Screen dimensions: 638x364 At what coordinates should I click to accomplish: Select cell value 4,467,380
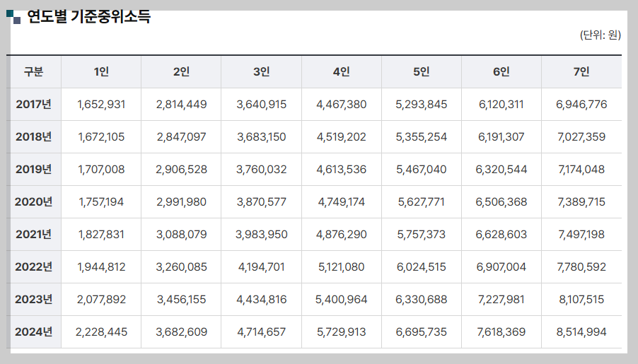(342, 105)
